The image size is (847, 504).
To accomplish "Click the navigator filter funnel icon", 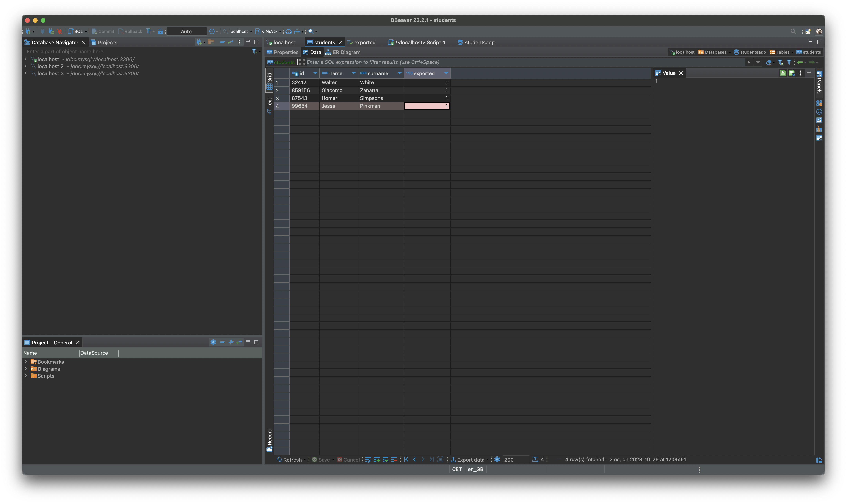I will (x=254, y=51).
